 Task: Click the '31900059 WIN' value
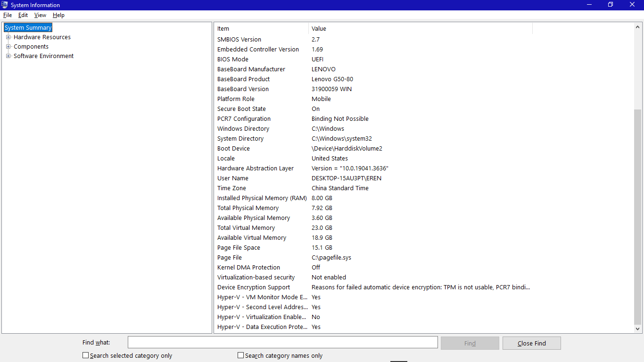coord(332,89)
